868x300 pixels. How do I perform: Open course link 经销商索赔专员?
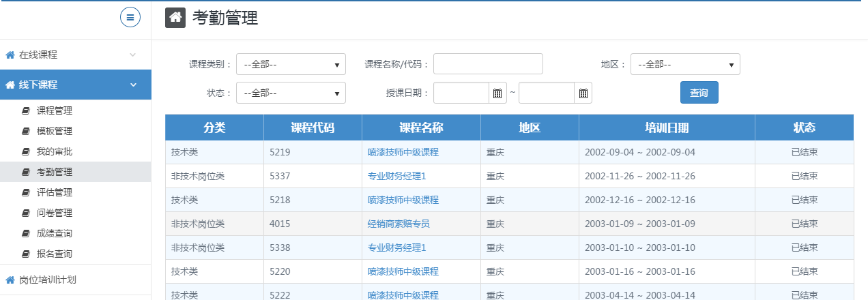pyautogui.click(x=399, y=224)
